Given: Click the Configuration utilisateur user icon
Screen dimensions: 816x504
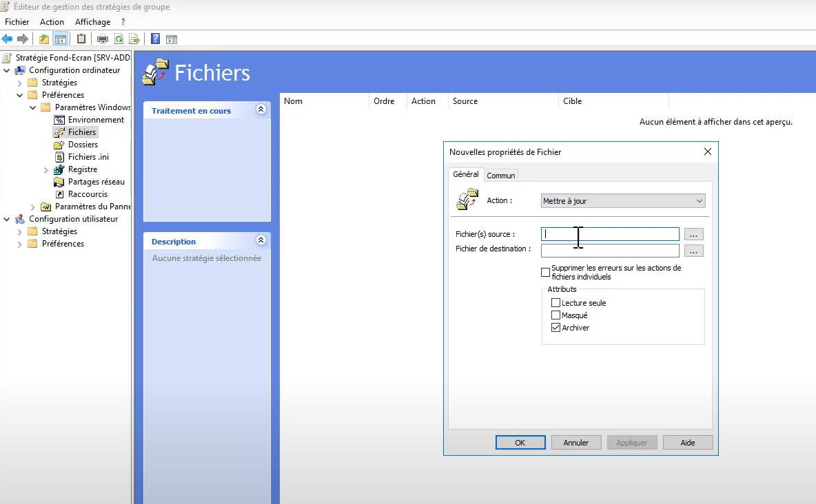Looking at the screenshot, I should click(20, 219).
